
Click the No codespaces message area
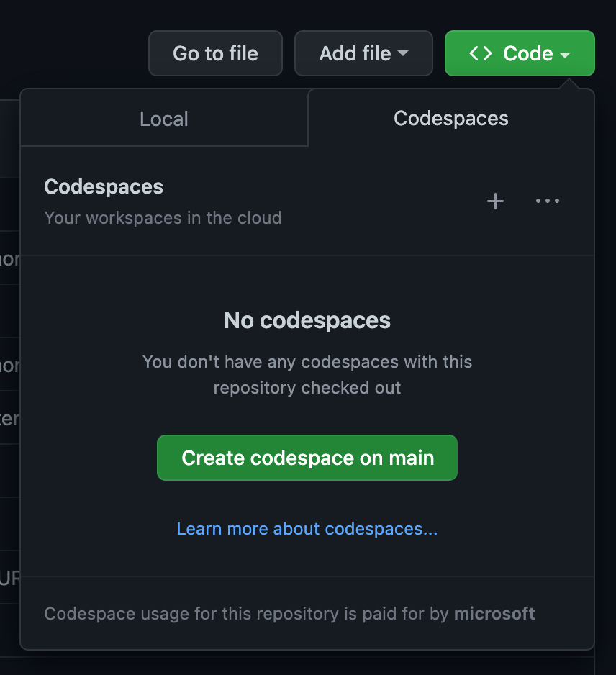coord(307,320)
